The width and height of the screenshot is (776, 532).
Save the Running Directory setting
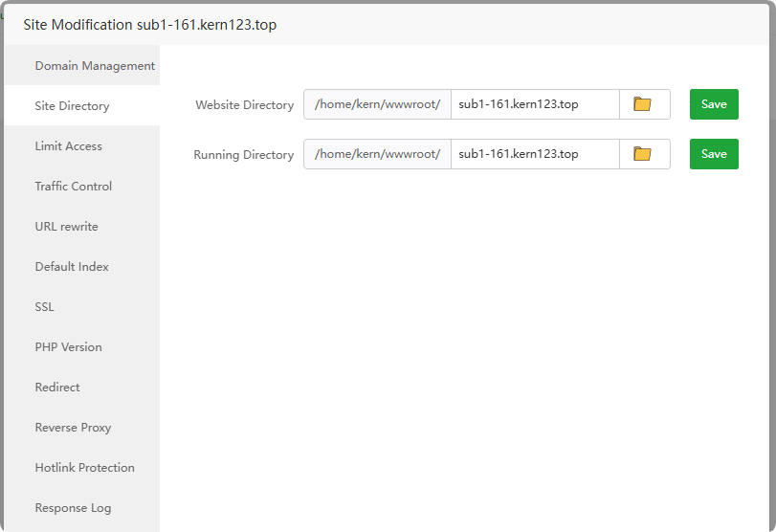point(714,154)
